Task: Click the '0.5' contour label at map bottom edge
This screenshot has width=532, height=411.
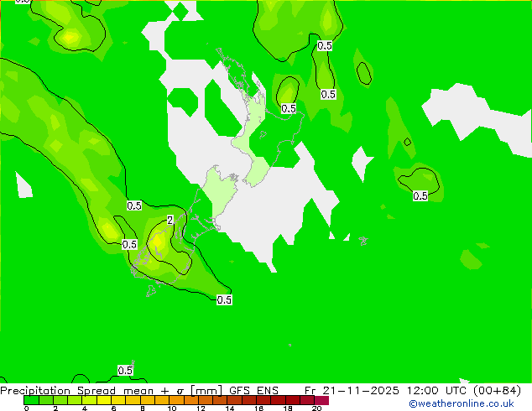Action: pyautogui.click(x=125, y=370)
